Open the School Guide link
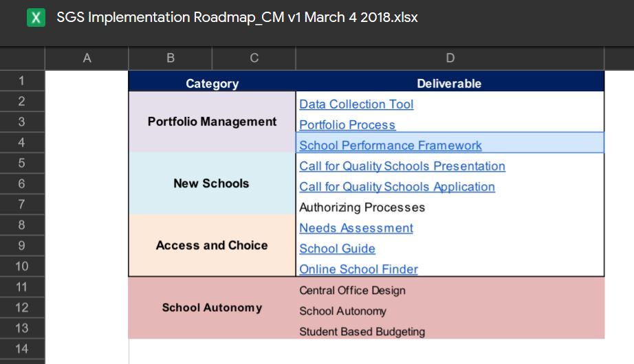Viewport: 634px width, 364px height. click(x=337, y=249)
